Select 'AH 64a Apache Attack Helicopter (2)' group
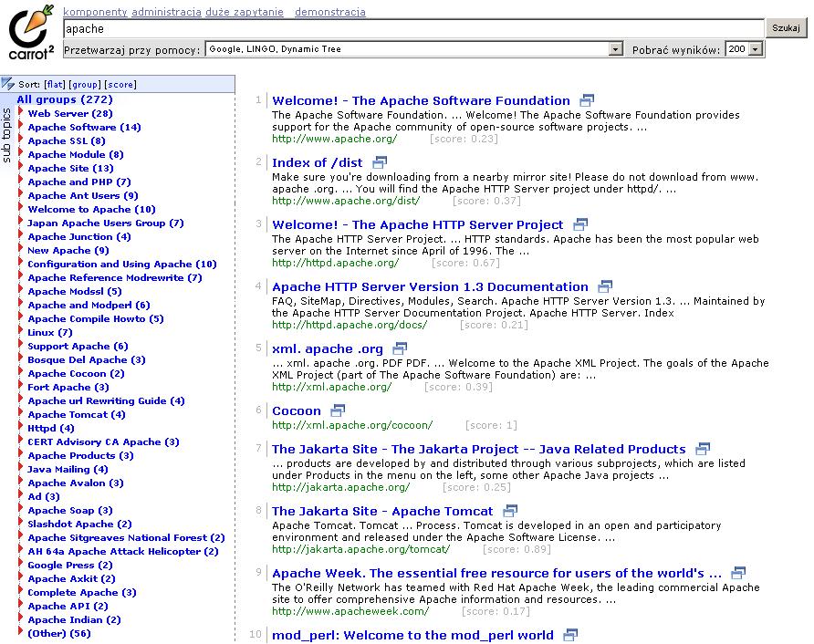Image resolution: width=814 pixels, height=644 pixels. [123, 551]
